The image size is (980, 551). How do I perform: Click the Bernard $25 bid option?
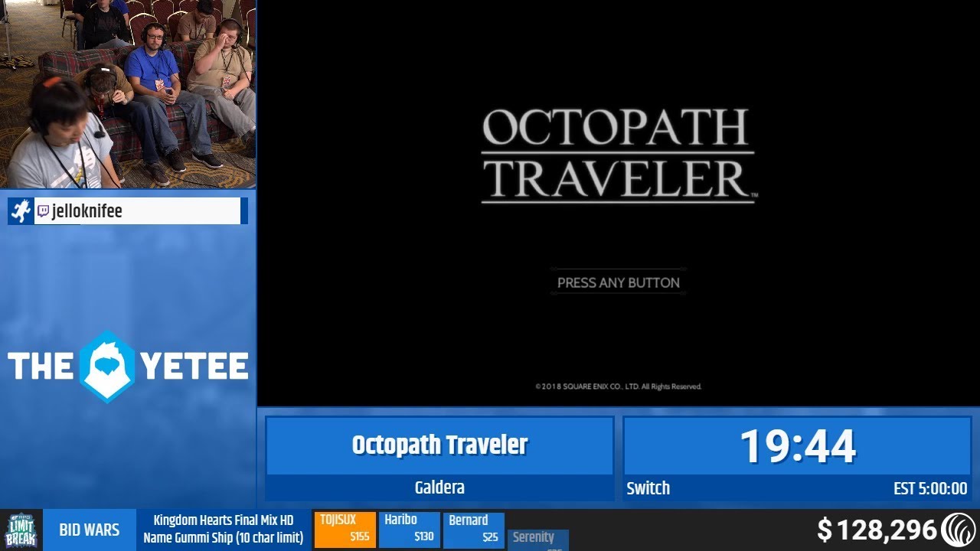click(x=473, y=530)
